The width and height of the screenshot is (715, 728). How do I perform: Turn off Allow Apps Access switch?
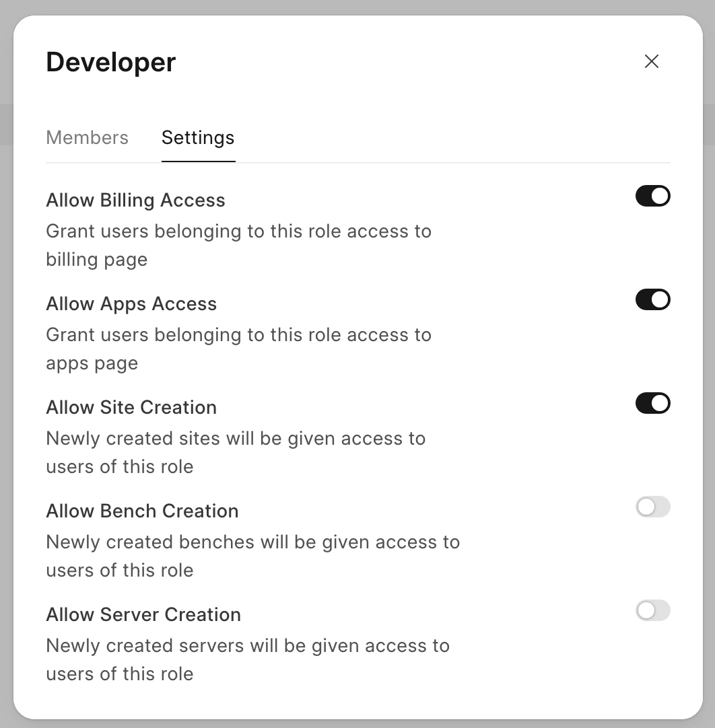(652, 299)
